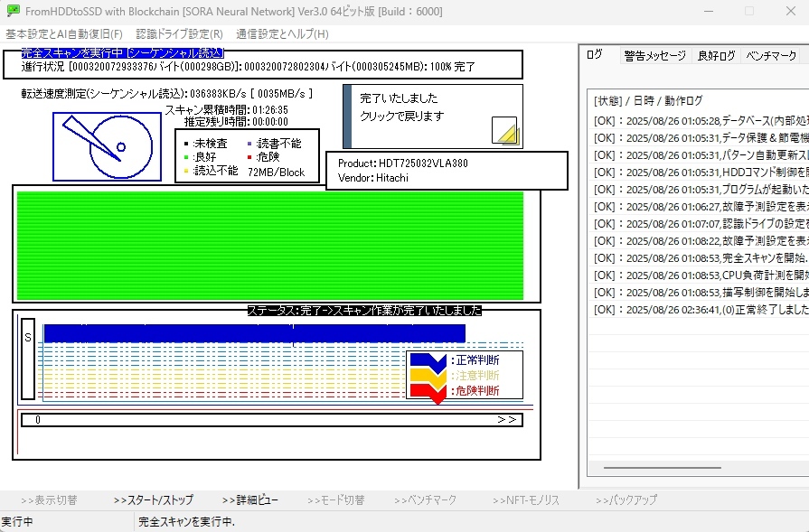The image size is (809, 532).
Task: Click the black 未検査 legend swatch
Action: click(x=186, y=144)
